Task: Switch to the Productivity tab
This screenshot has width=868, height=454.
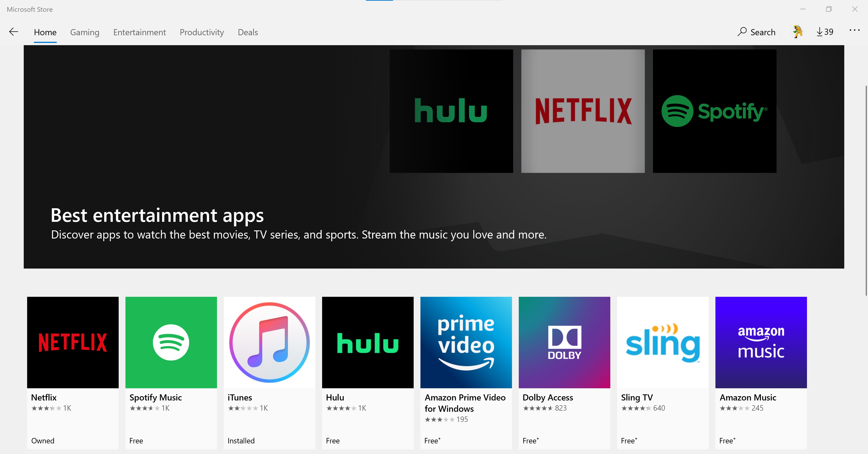Action: (x=202, y=32)
